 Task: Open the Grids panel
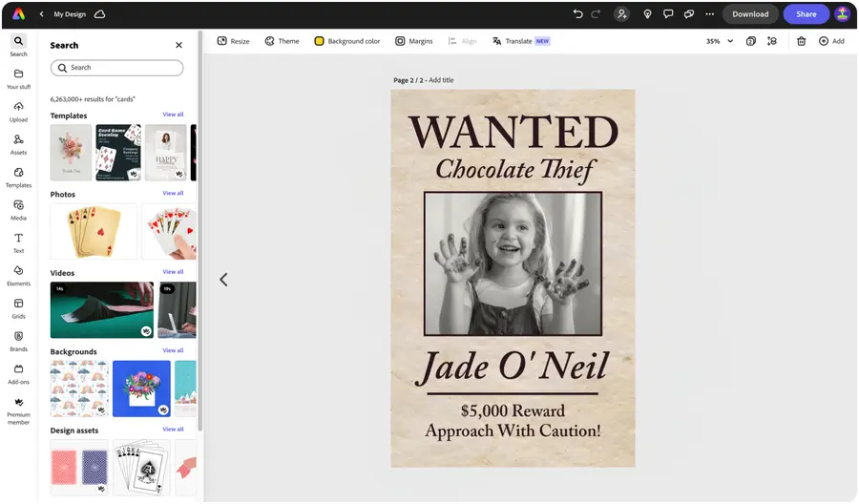click(18, 307)
